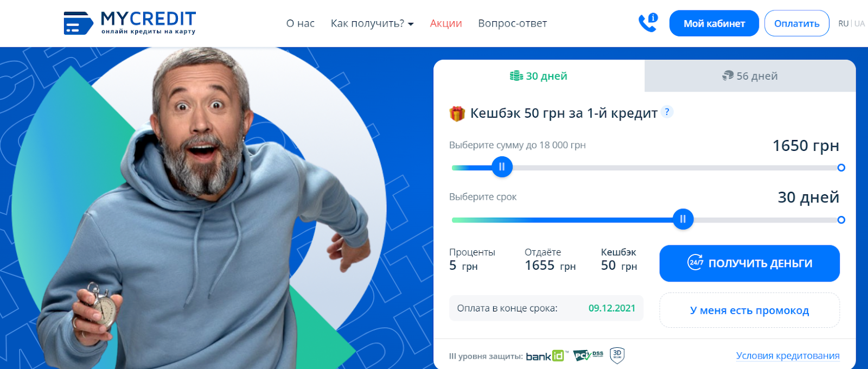Click the Получить деньги button
The image size is (868, 369).
(749, 263)
